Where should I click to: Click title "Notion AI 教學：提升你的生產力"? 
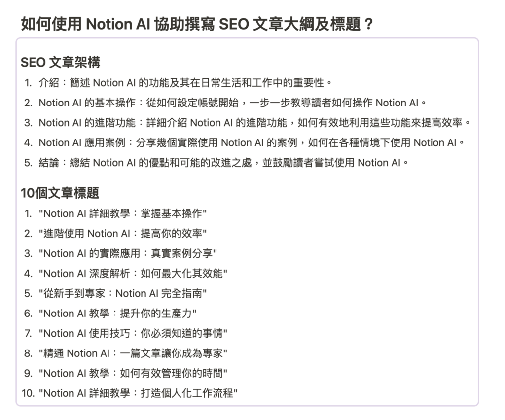[117, 313]
